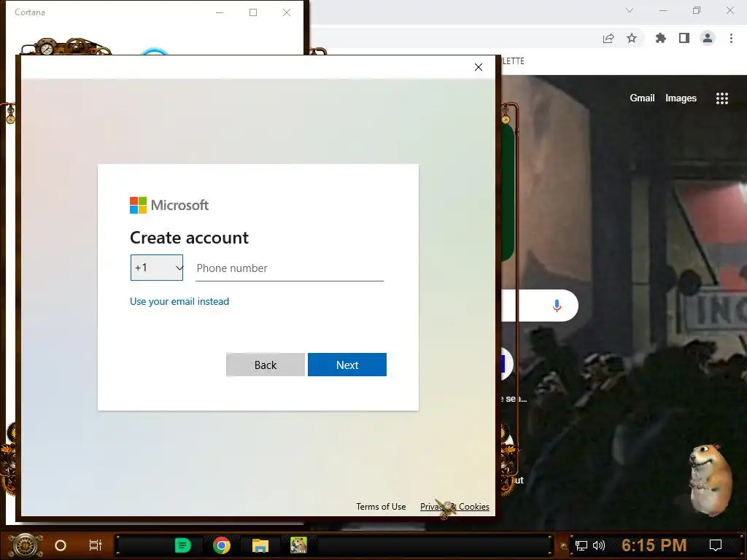Go Back in Create account dialog
This screenshot has width=747, height=560.
[265, 365]
